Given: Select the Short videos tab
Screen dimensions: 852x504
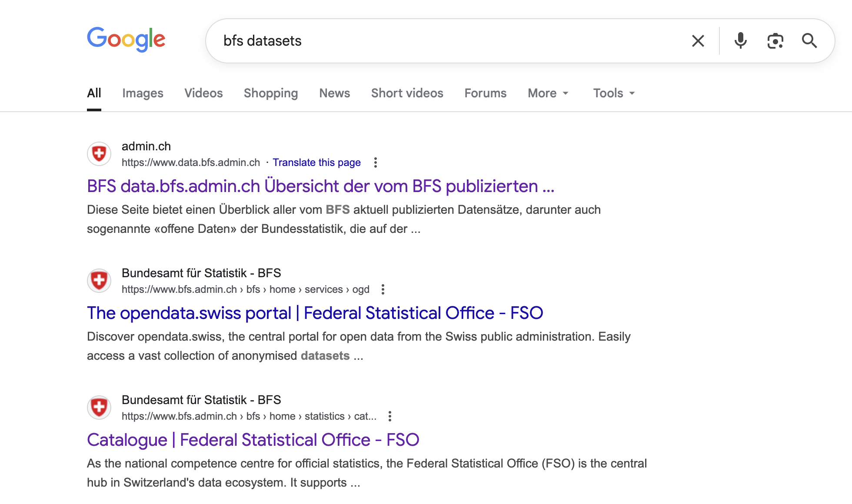Looking at the screenshot, I should coord(407,93).
